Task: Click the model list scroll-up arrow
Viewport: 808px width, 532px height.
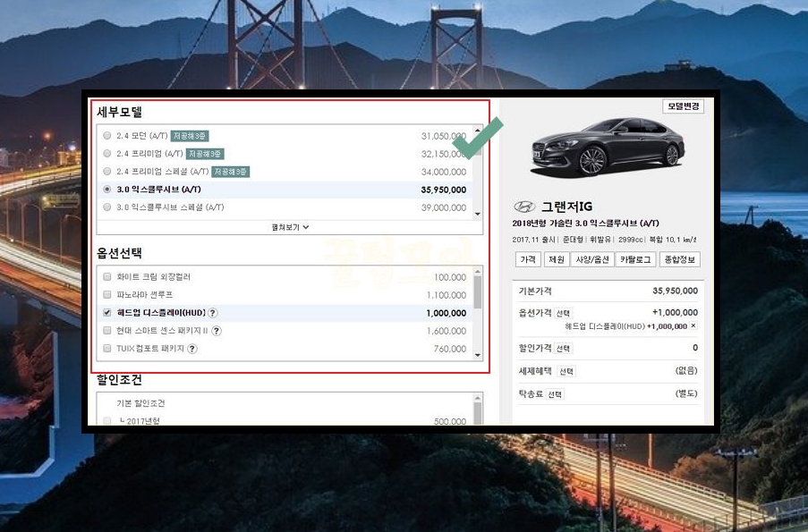Action: [x=478, y=131]
